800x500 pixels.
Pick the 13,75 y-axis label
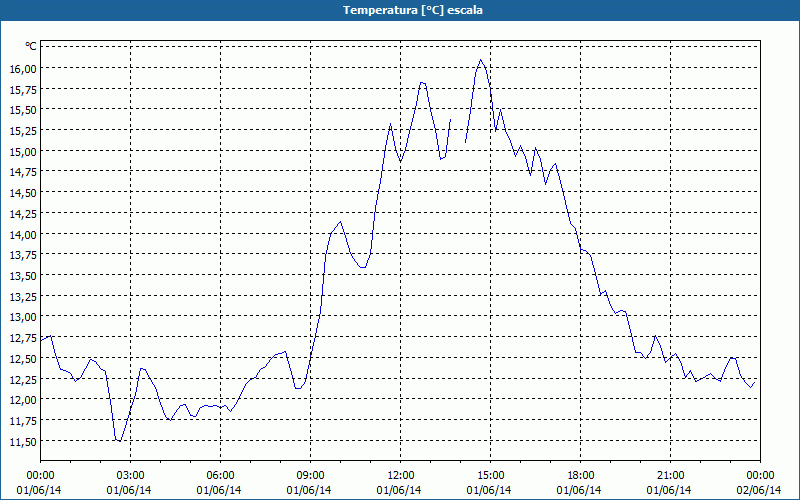(x=23, y=255)
